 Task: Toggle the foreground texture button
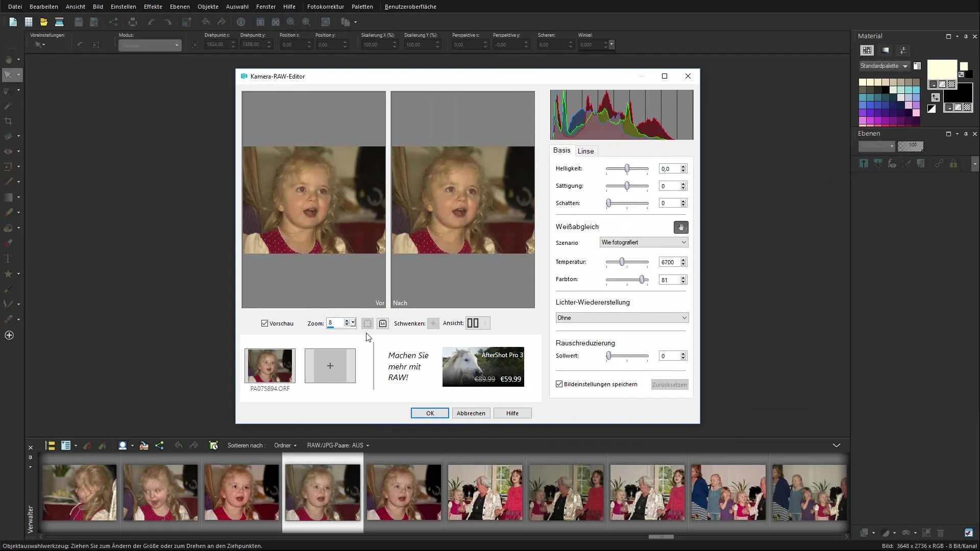[x=942, y=85]
